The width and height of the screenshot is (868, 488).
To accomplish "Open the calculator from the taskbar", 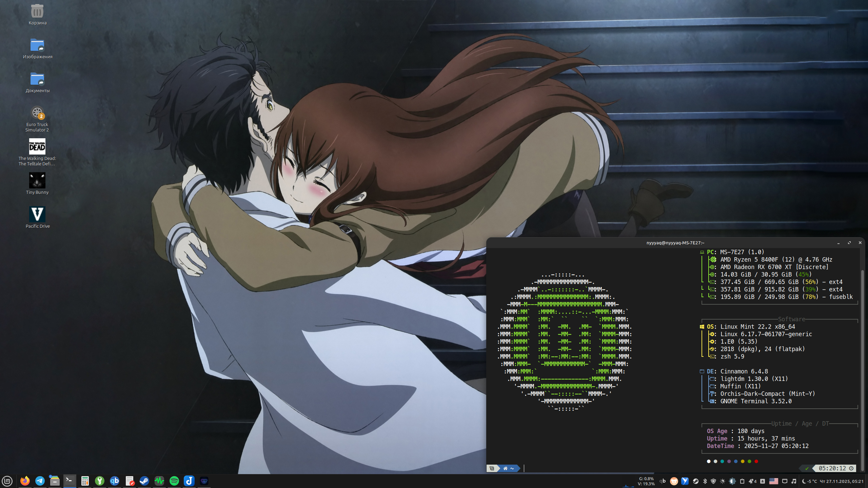I will pyautogui.click(x=85, y=481).
